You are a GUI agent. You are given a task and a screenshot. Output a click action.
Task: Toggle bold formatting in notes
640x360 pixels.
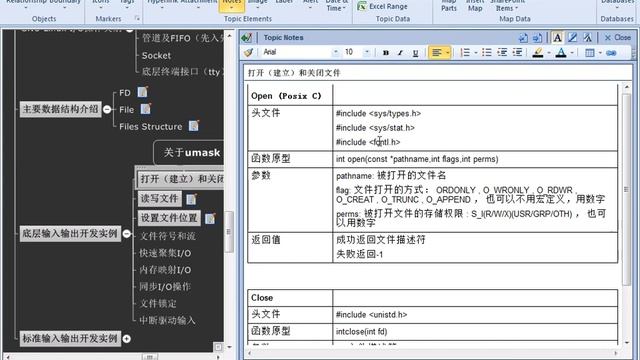tap(386, 53)
